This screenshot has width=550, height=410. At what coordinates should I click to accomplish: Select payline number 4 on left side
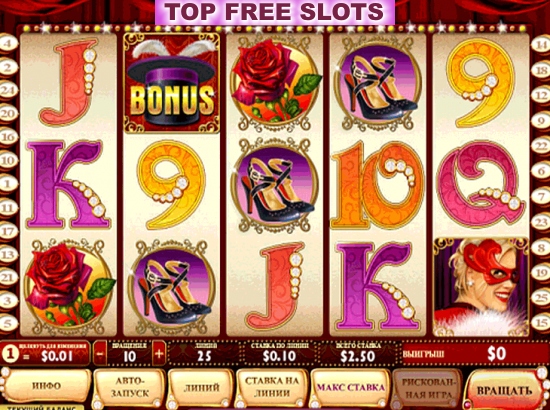(x=8, y=43)
